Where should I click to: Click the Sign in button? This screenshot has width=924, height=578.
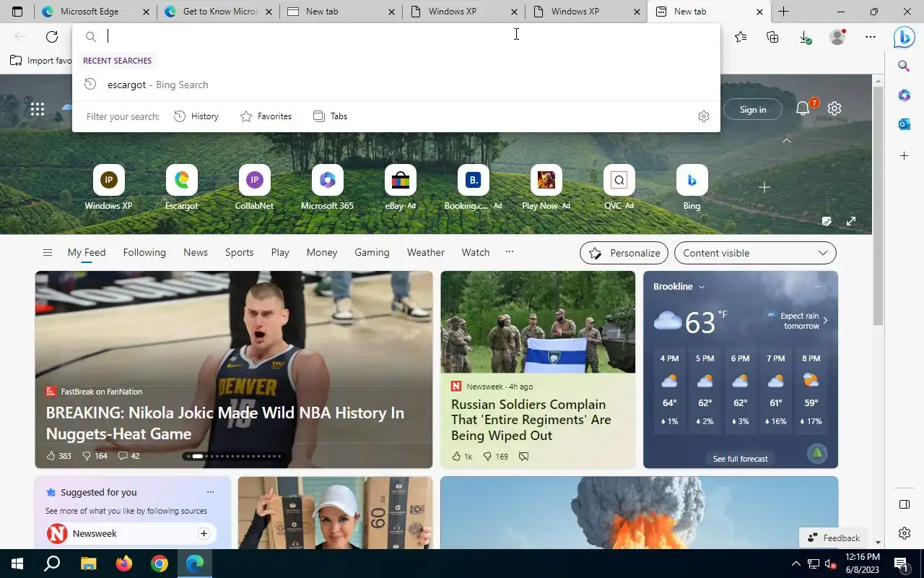coord(753,109)
